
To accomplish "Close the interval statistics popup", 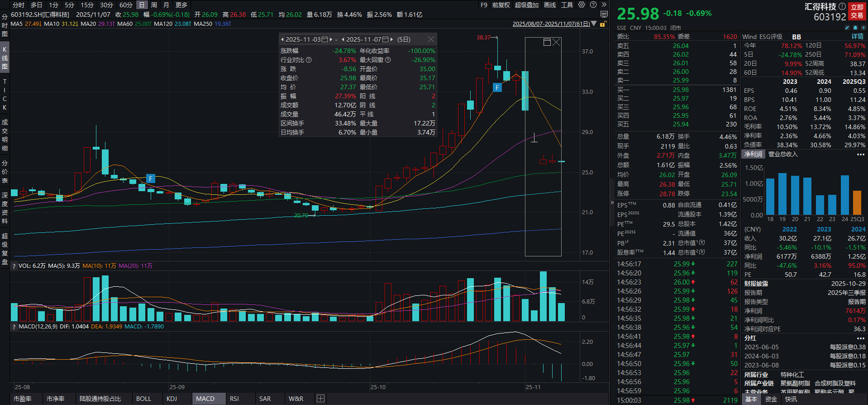I will [431, 39].
